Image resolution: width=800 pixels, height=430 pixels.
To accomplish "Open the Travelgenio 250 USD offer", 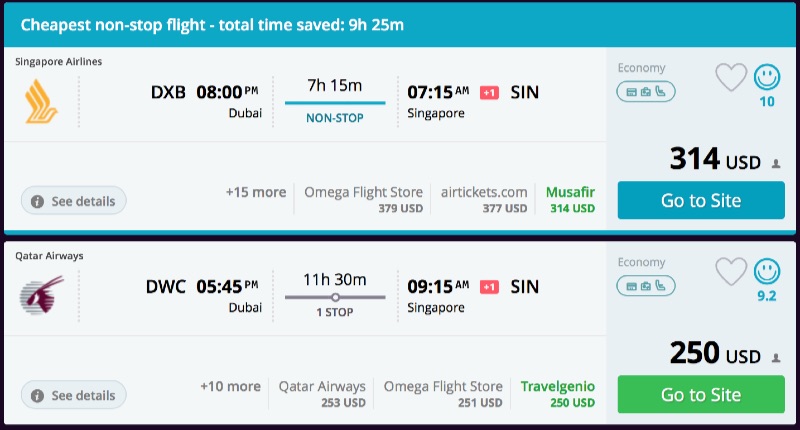I will click(557, 394).
